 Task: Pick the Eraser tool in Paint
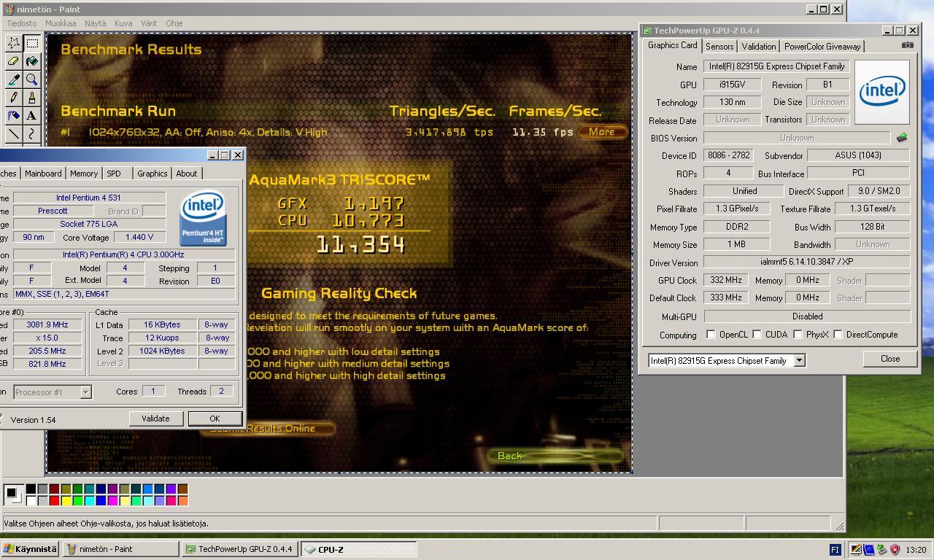click(x=13, y=61)
